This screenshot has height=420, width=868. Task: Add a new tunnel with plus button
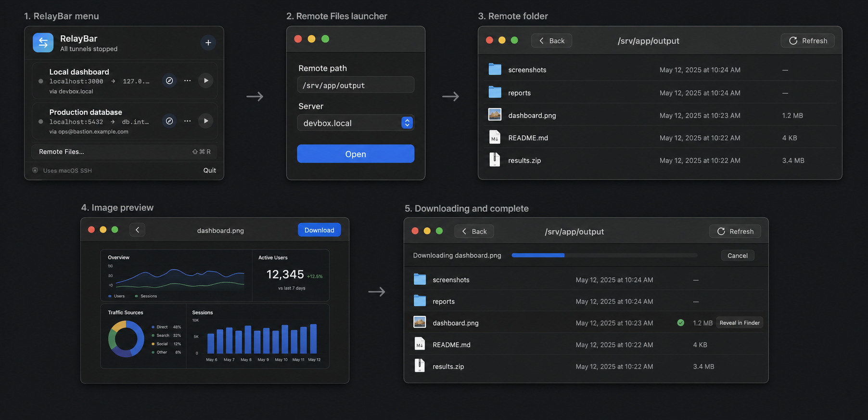[x=208, y=42]
